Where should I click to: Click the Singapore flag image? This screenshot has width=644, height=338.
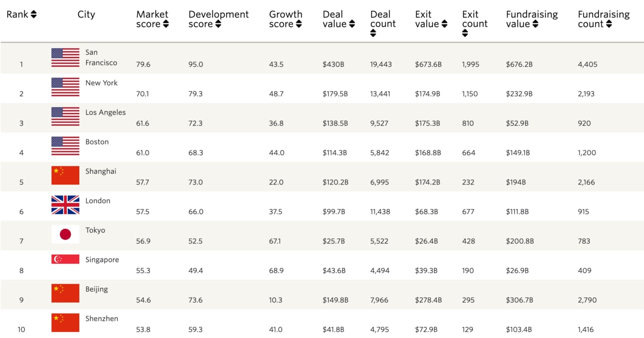tap(65, 259)
